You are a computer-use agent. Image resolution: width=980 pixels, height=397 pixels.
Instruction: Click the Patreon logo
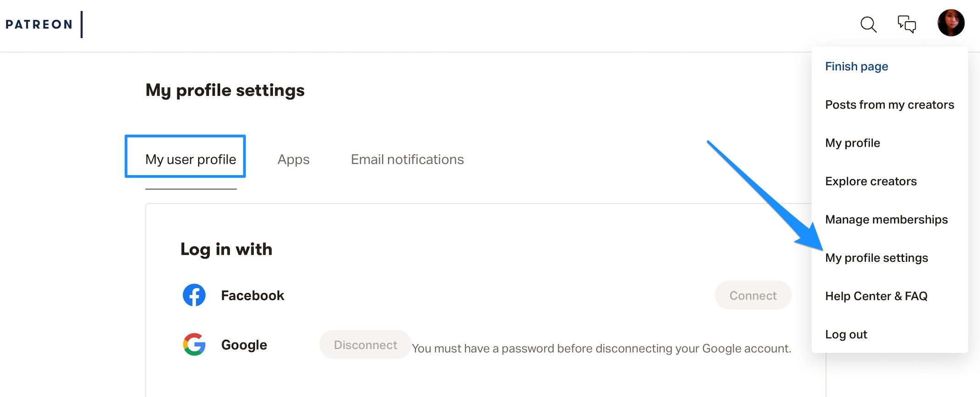click(x=39, y=24)
